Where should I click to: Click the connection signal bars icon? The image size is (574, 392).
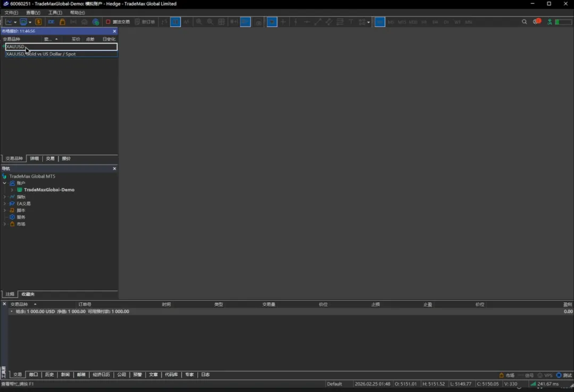[533, 384]
